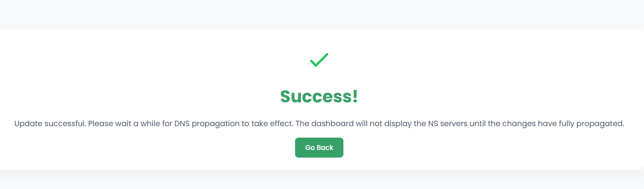Click the green Success! heading
This screenshot has width=644, height=189.
pyautogui.click(x=319, y=96)
